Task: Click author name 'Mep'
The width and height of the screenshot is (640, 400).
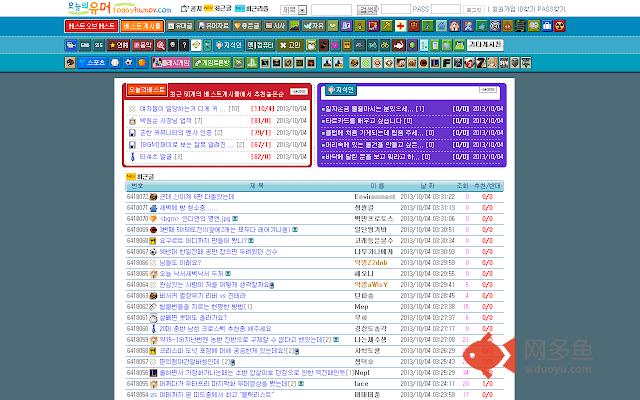Action: (x=361, y=307)
